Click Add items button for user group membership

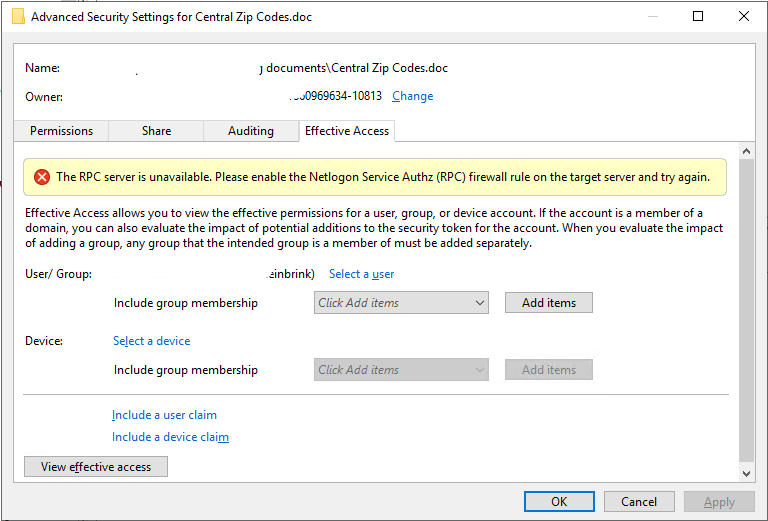[x=549, y=303]
